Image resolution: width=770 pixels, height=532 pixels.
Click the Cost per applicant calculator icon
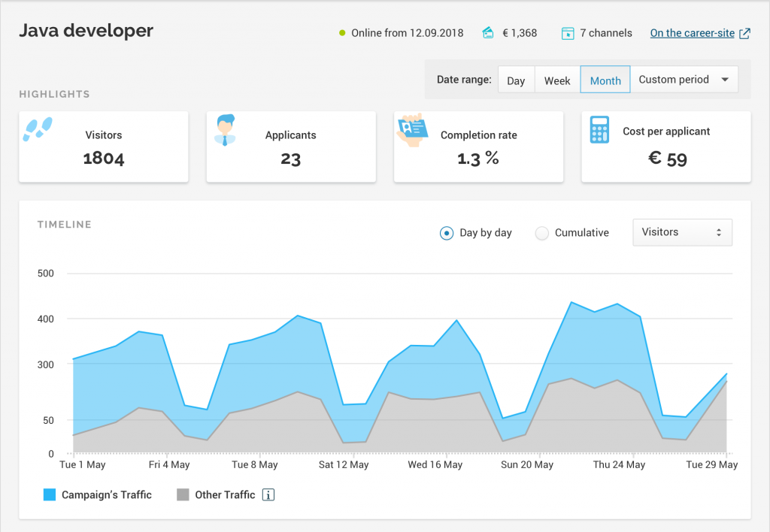[x=599, y=129]
